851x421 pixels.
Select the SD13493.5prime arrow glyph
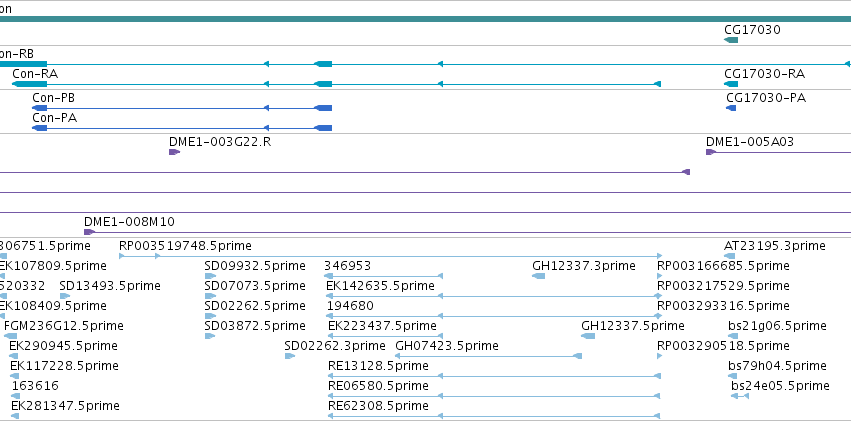pyautogui.click(x=65, y=296)
